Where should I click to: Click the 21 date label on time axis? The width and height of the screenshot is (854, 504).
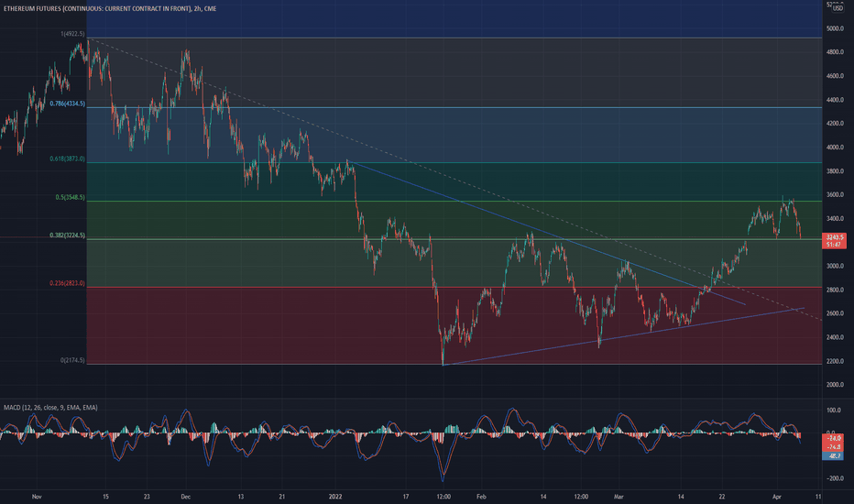[x=282, y=497]
